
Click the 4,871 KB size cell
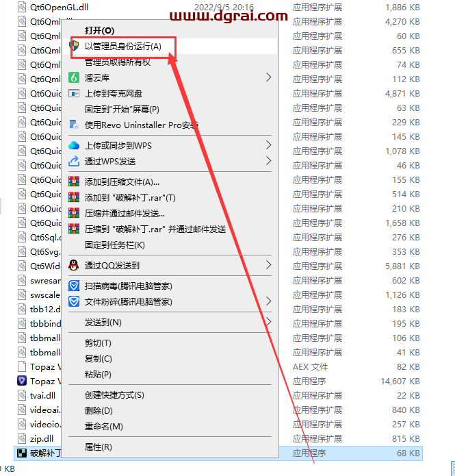[x=402, y=94]
